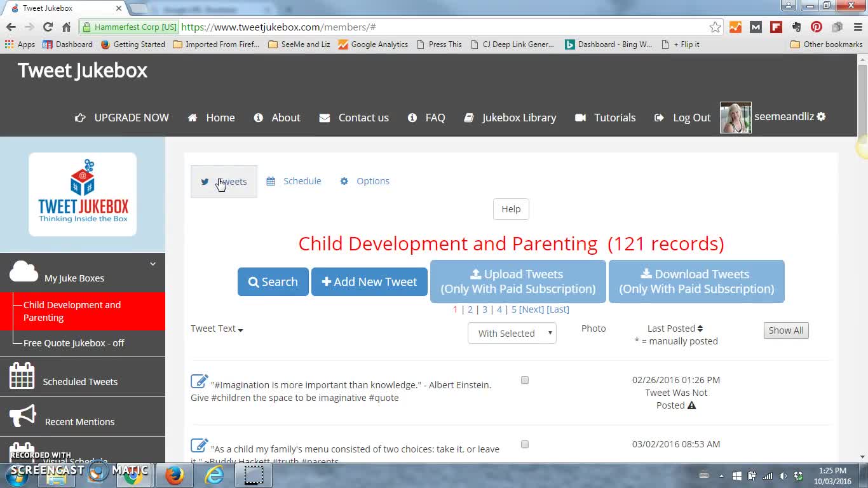Click the warning icon beside Tweet Was Not Posted
This screenshot has height=488, width=868.
coord(691,405)
